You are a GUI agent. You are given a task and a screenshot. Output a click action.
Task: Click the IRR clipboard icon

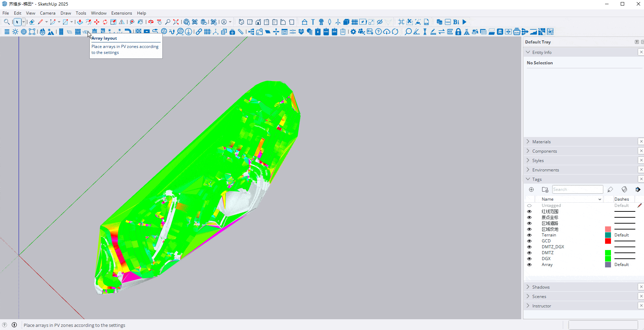click(335, 32)
